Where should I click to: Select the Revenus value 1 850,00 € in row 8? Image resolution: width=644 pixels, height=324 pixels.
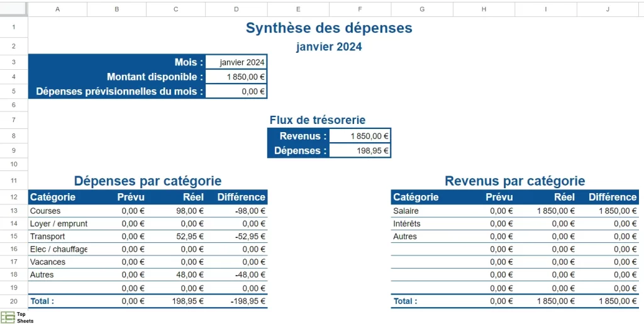click(x=360, y=136)
